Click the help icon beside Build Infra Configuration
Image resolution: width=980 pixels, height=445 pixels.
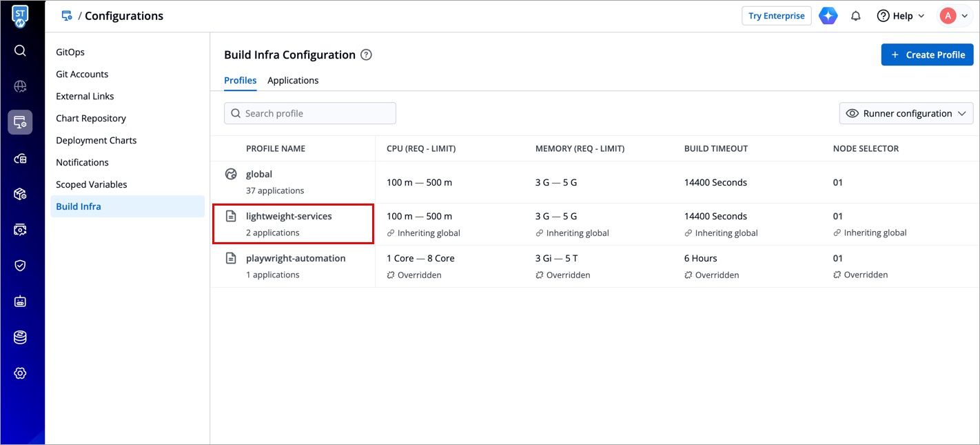coord(367,55)
